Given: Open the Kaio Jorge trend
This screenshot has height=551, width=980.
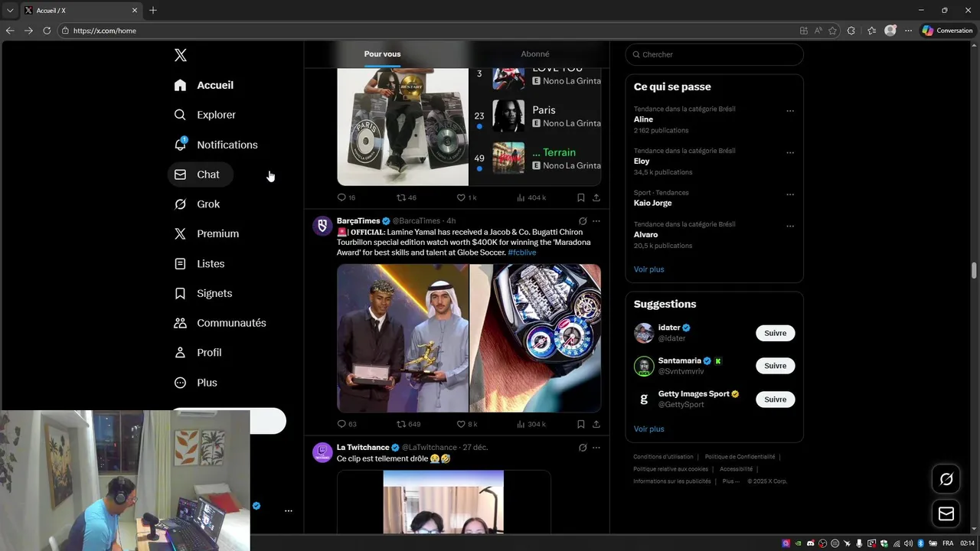Looking at the screenshot, I should [x=653, y=203].
